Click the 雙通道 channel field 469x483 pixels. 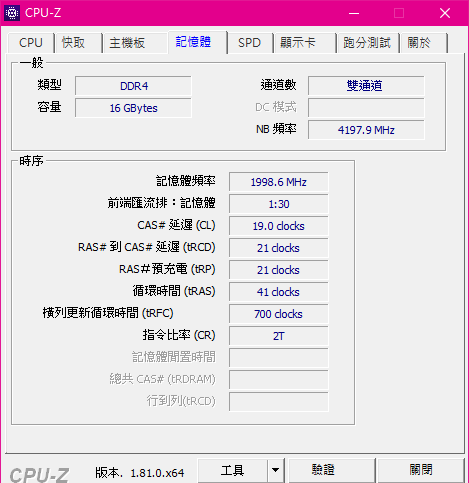(366, 86)
